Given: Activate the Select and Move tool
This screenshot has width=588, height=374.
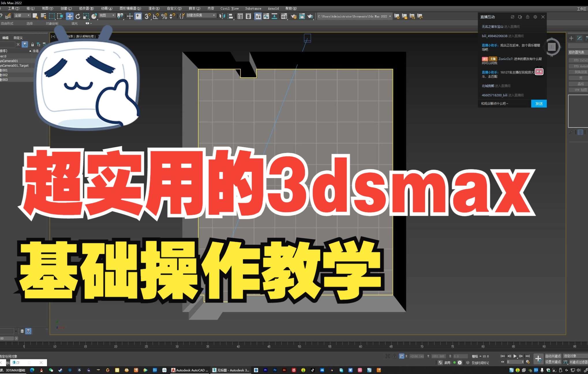Looking at the screenshot, I should [70, 16].
